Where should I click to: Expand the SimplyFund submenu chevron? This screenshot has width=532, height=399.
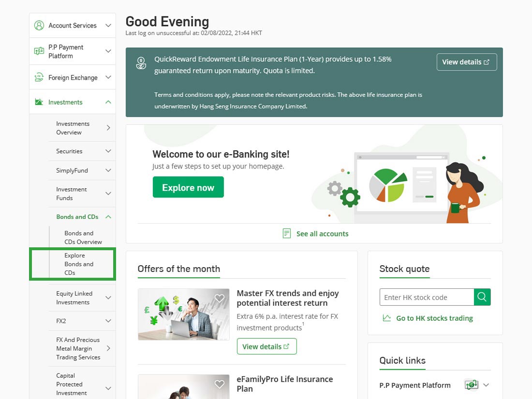point(108,170)
